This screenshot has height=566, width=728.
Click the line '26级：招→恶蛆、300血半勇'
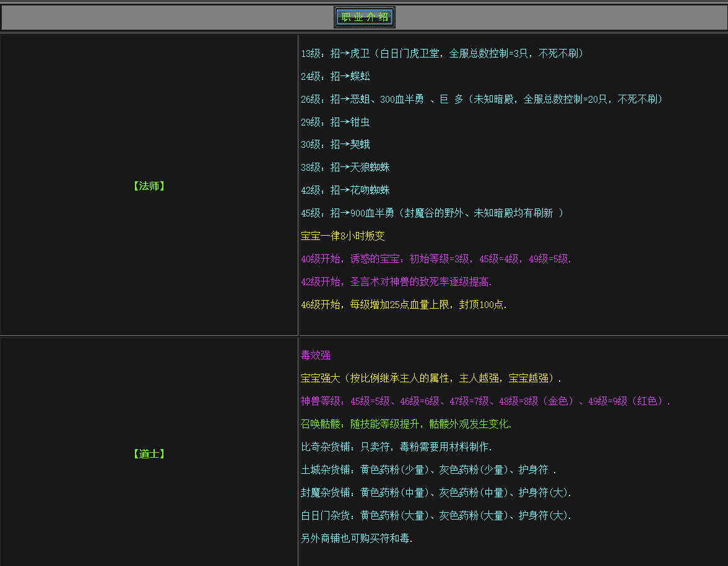(x=482, y=99)
